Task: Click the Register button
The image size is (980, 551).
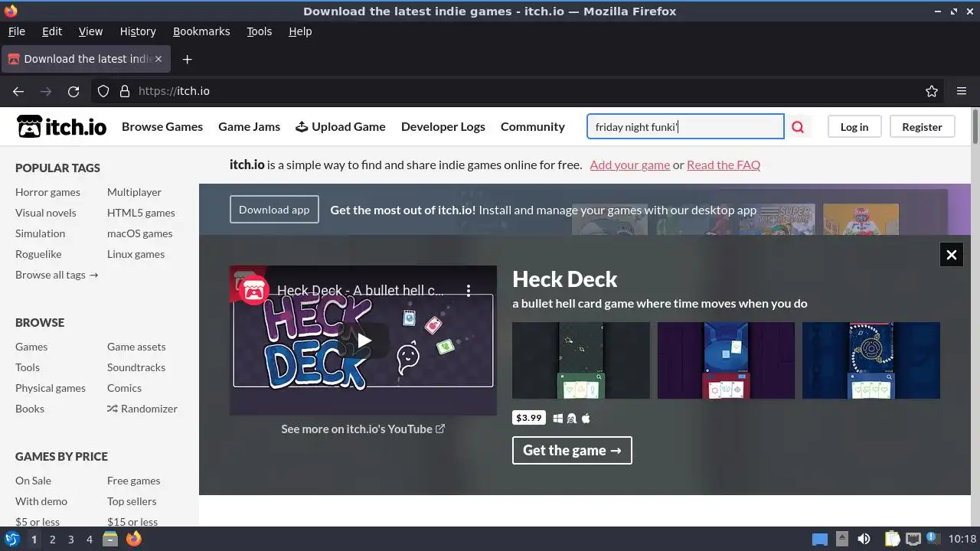Action: click(x=922, y=127)
